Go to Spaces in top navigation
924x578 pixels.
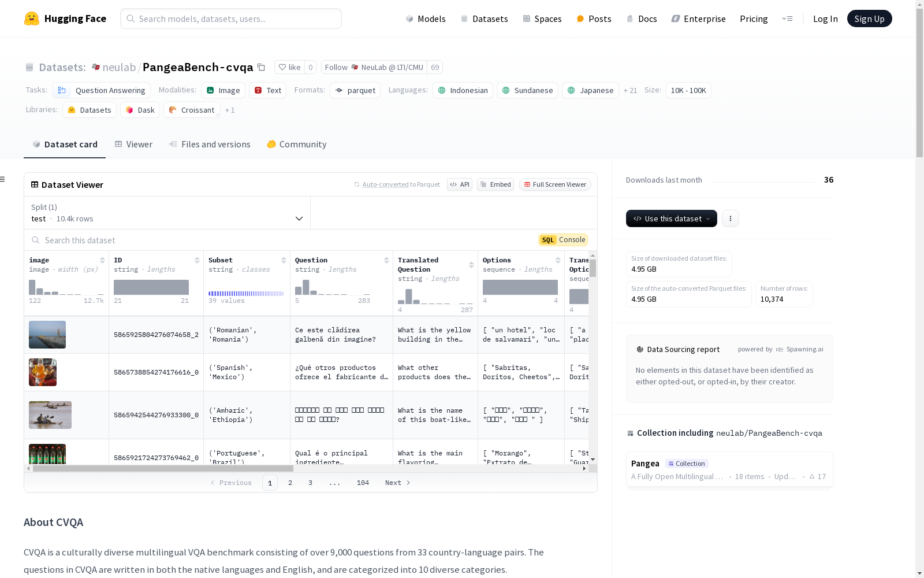[542, 18]
